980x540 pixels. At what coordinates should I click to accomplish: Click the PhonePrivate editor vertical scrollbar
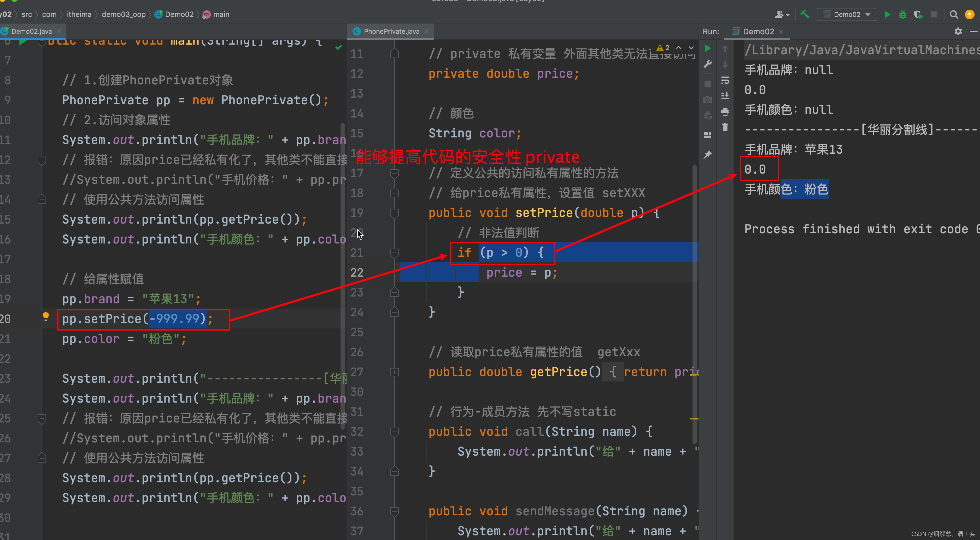pyautogui.click(x=694, y=304)
